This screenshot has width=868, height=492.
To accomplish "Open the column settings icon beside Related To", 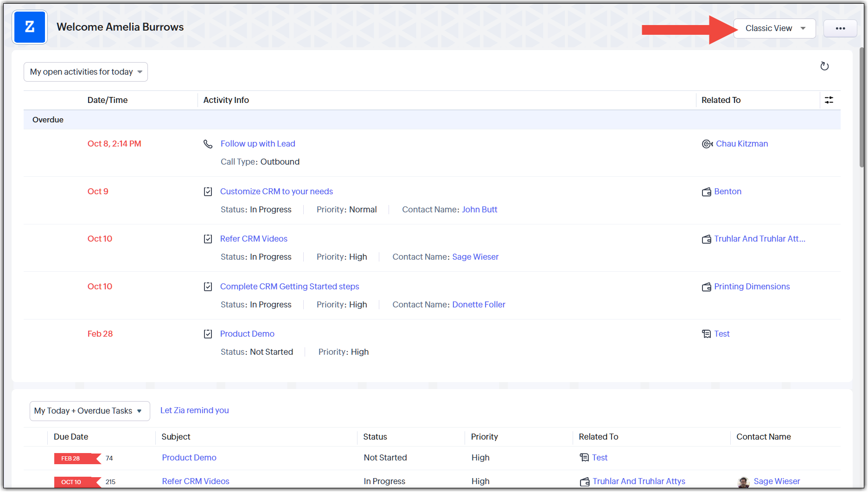I will (829, 100).
